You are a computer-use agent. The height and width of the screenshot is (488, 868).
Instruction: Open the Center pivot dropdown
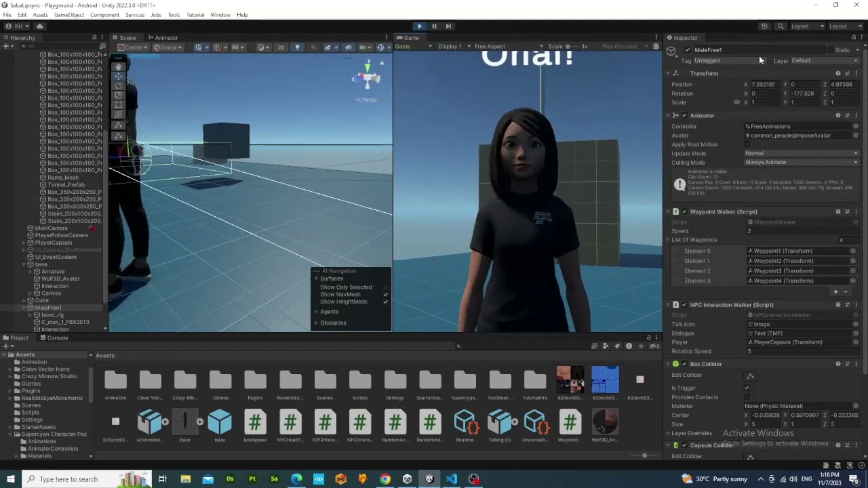tap(134, 47)
